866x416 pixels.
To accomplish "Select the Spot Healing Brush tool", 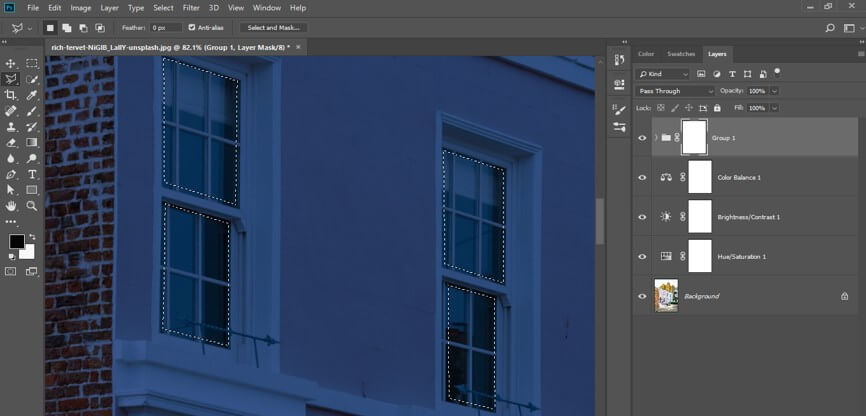I will [x=10, y=111].
